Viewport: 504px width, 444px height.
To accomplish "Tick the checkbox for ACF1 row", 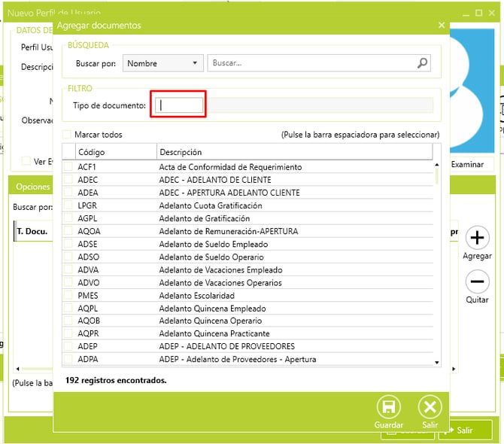I will [x=68, y=167].
